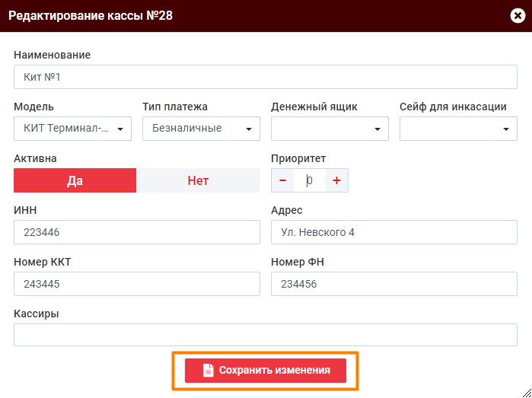
Task: Click the Наименование field with Кит №1
Action: pos(265,77)
